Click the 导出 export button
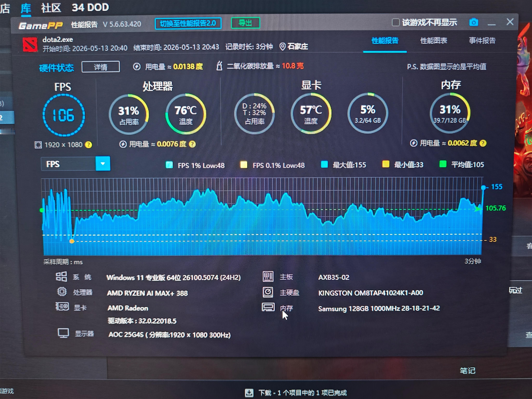 [x=246, y=23]
